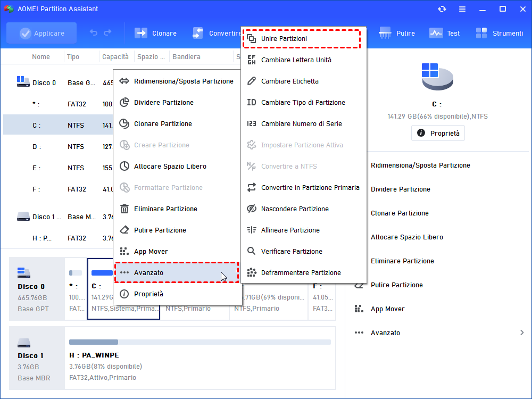Select the D: NTFS row in list

click(58, 147)
